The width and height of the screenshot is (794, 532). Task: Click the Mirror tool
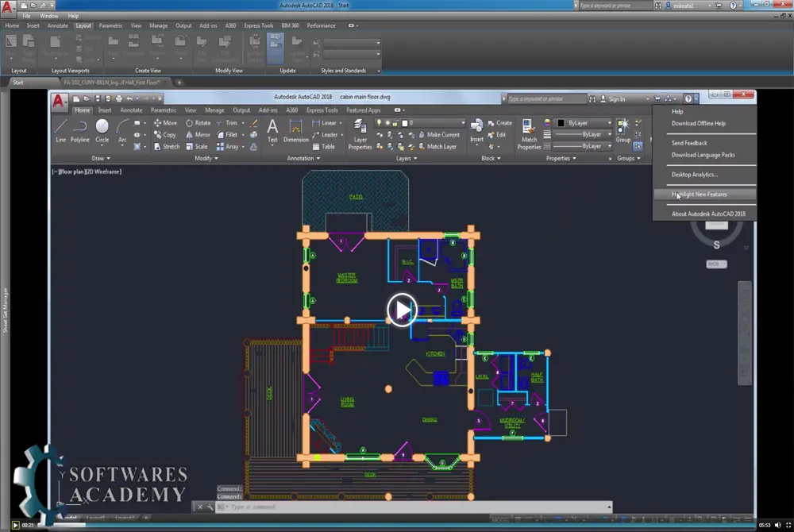pyautogui.click(x=198, y=135)
